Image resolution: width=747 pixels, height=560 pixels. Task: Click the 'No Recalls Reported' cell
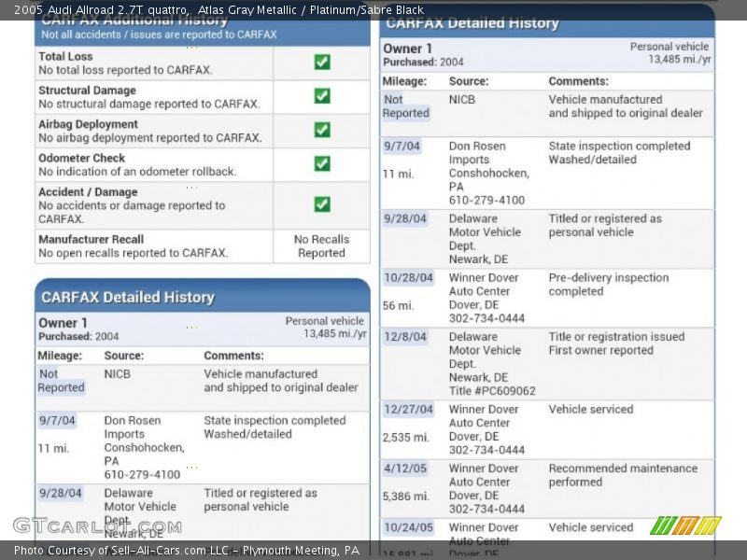pyautogui.click(x=321, y=246)
